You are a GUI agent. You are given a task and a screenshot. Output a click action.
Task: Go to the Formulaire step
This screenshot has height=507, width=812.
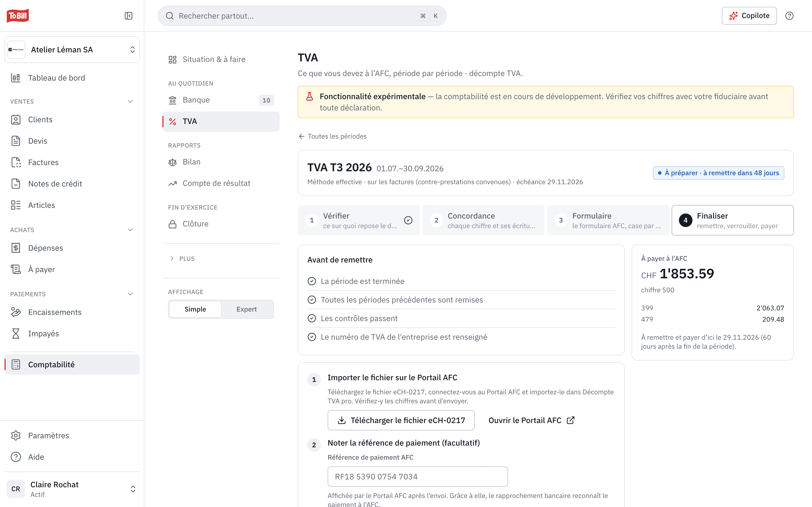(608, 220)
